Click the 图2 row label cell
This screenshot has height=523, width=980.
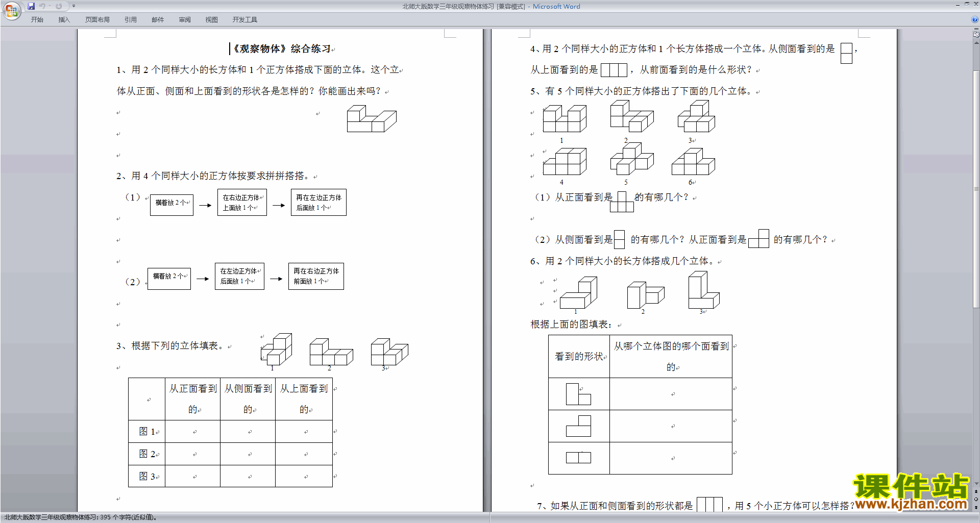pos(147,454)
